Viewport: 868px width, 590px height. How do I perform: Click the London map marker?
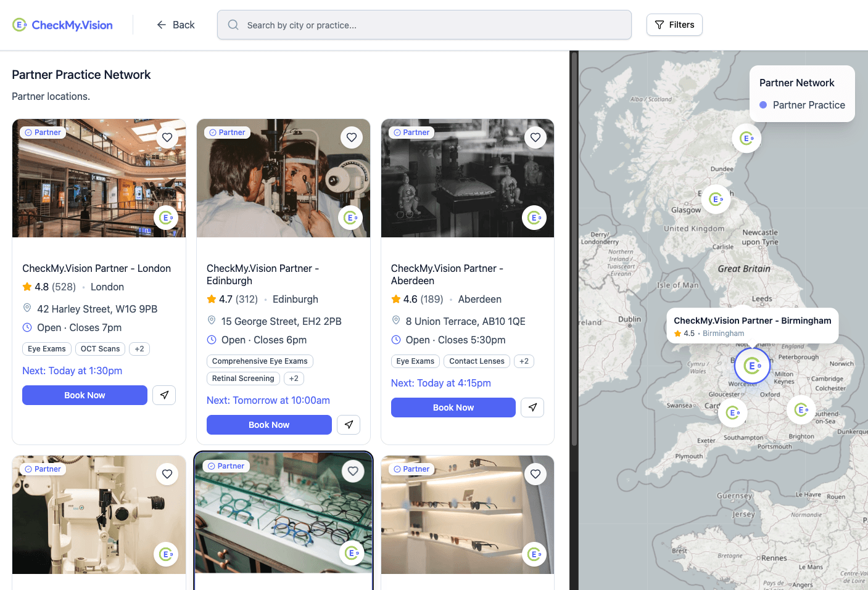[801, 409]
